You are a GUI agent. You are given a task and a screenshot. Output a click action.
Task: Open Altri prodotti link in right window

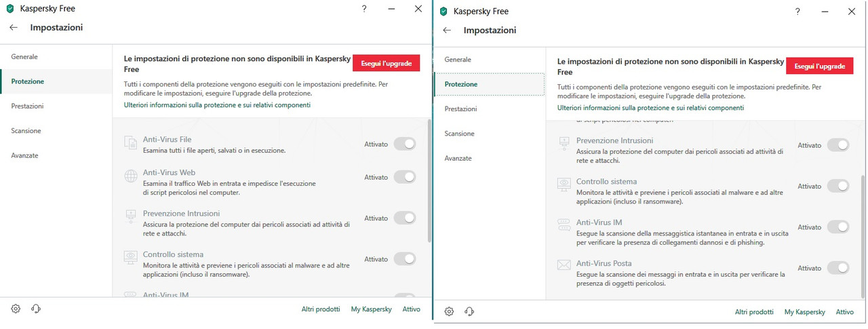[x=754, y=311]
